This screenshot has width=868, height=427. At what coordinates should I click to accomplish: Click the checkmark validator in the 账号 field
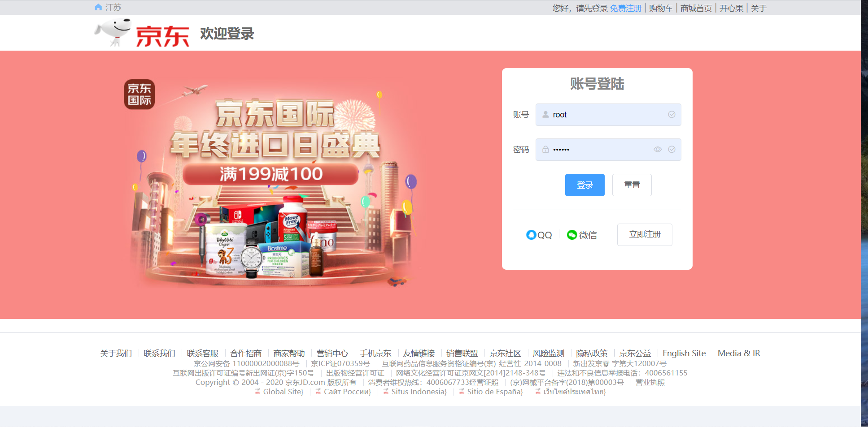[672, 115]
